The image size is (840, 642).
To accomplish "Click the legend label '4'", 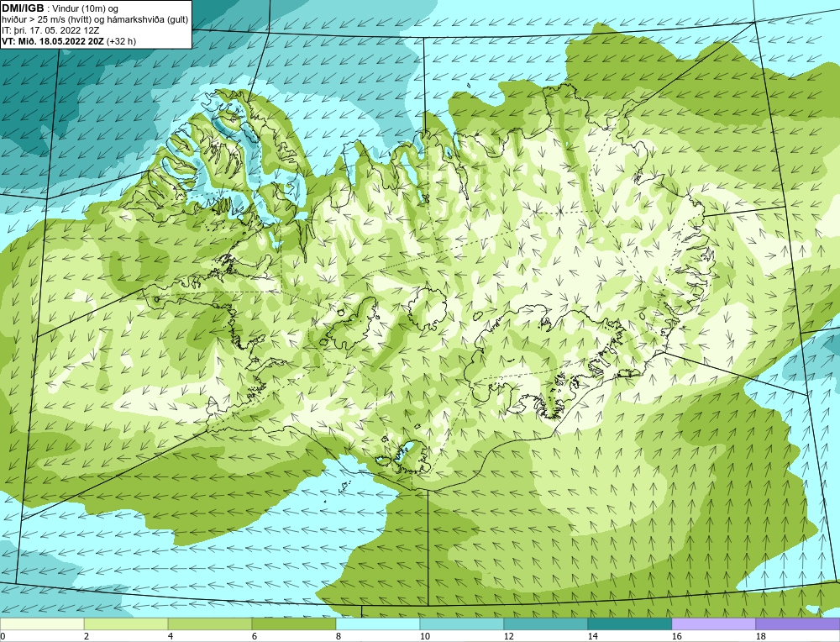I will click(x=171, y=637).
